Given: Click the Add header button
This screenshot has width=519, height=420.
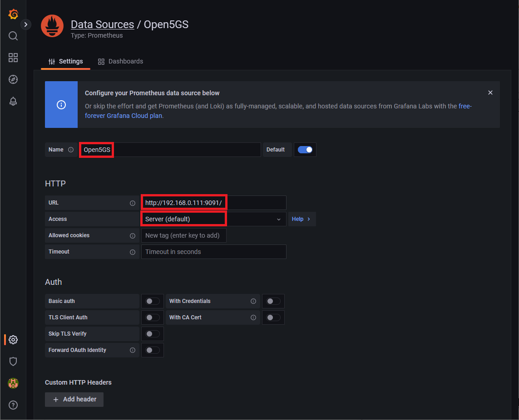Looking at the screenshot, I should point(74,400).
